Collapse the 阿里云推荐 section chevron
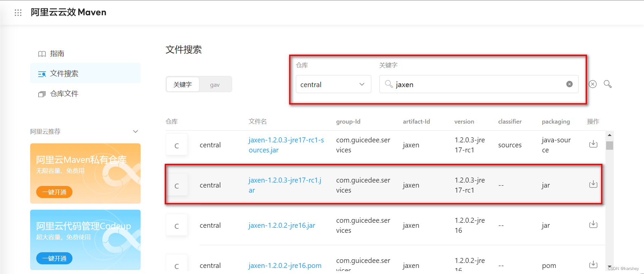 click(x=136, y=131)
